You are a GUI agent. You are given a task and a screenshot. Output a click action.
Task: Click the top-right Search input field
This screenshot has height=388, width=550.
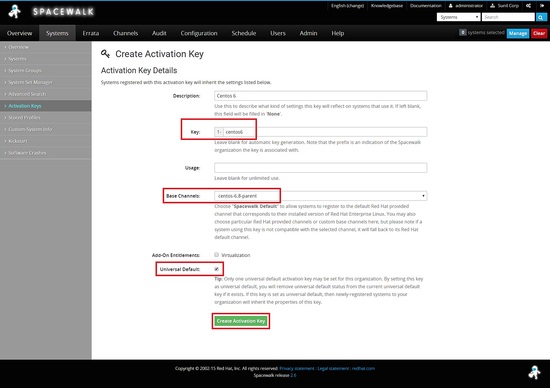tap(508, 17)
